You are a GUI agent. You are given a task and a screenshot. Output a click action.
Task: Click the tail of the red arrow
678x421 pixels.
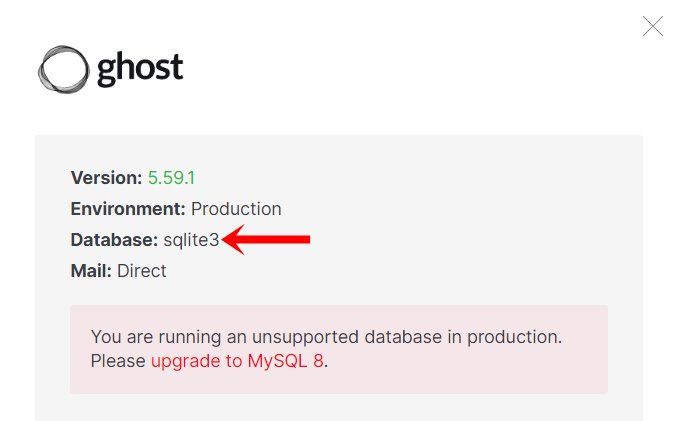(x=303, y=239)
